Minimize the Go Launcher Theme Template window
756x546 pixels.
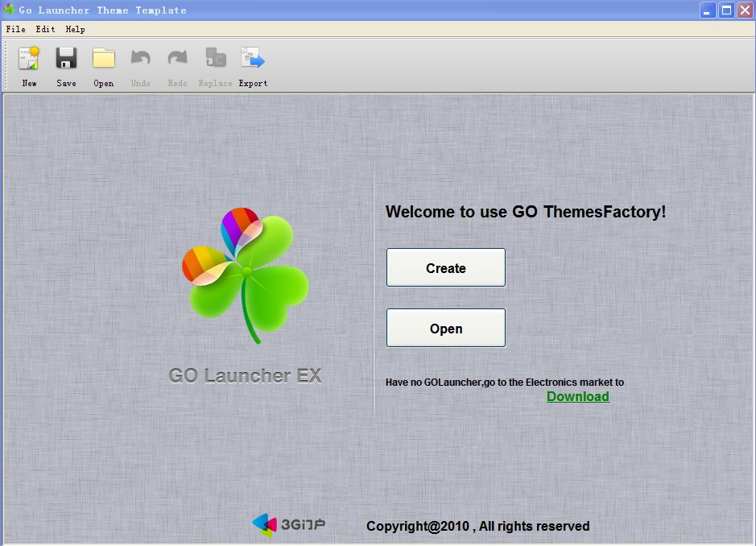coord(708,10)
